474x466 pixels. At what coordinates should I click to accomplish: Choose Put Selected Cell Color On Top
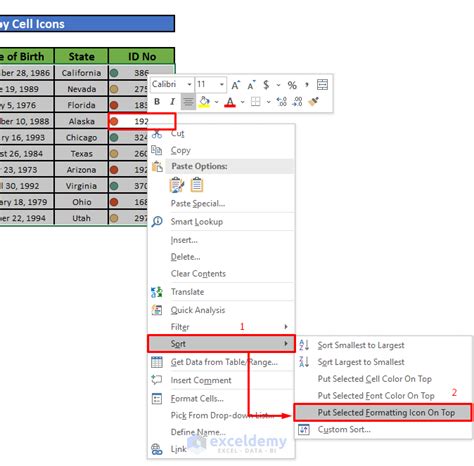point(374,379)
